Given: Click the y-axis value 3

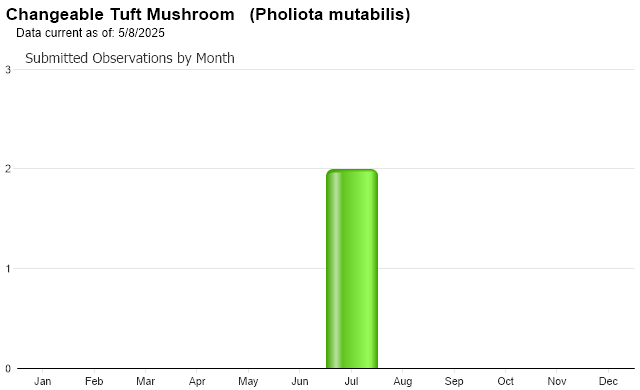Looking at the screenshot, I should pyautogui.click(x=8, y=70).
